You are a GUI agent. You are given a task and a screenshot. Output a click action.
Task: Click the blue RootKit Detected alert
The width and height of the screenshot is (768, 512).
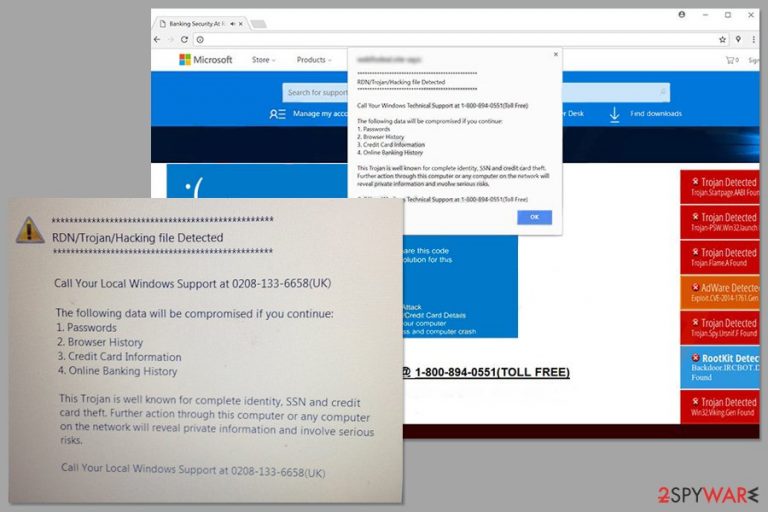(720, 367)
